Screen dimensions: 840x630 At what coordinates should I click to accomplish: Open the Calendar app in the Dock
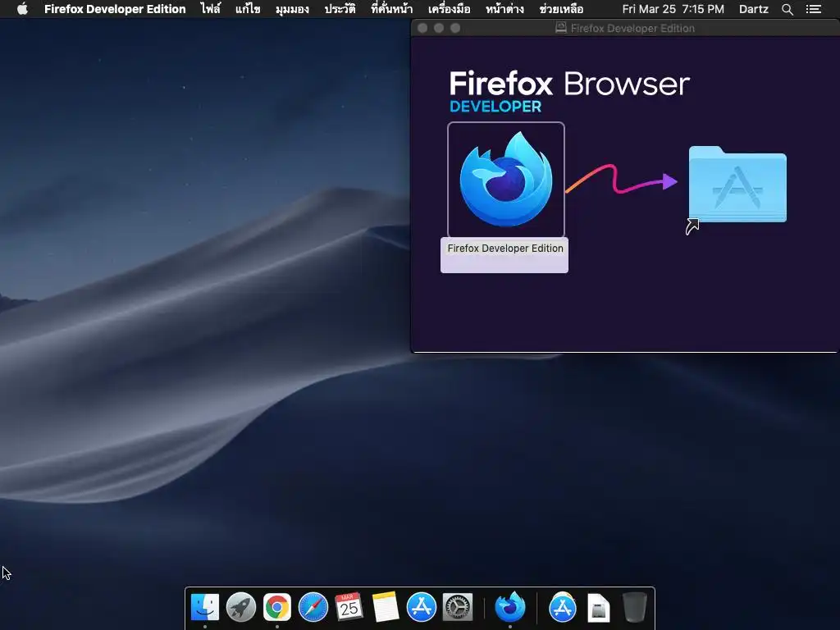click(349, 607)
